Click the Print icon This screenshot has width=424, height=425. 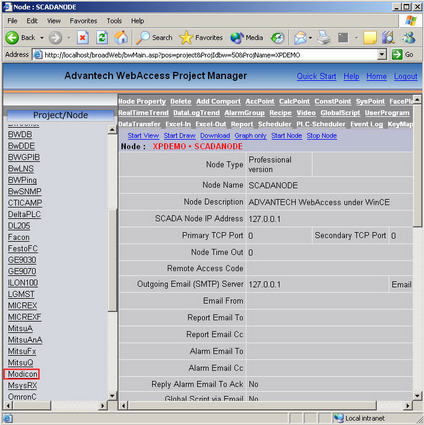point(324,38)
